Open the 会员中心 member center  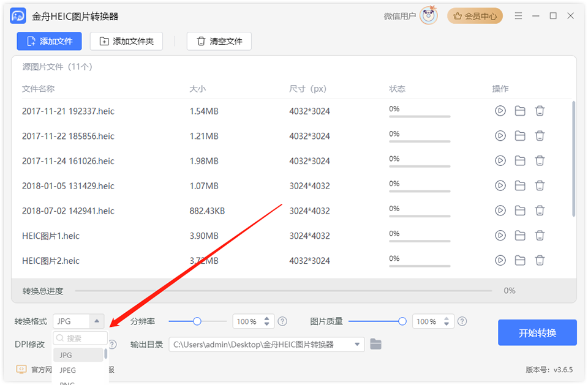475,16
